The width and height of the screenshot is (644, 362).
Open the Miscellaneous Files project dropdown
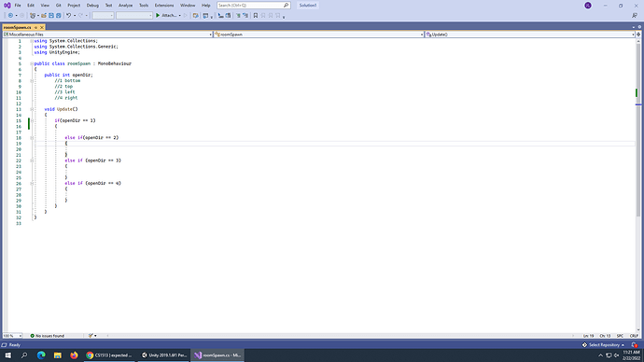[107, 35]
